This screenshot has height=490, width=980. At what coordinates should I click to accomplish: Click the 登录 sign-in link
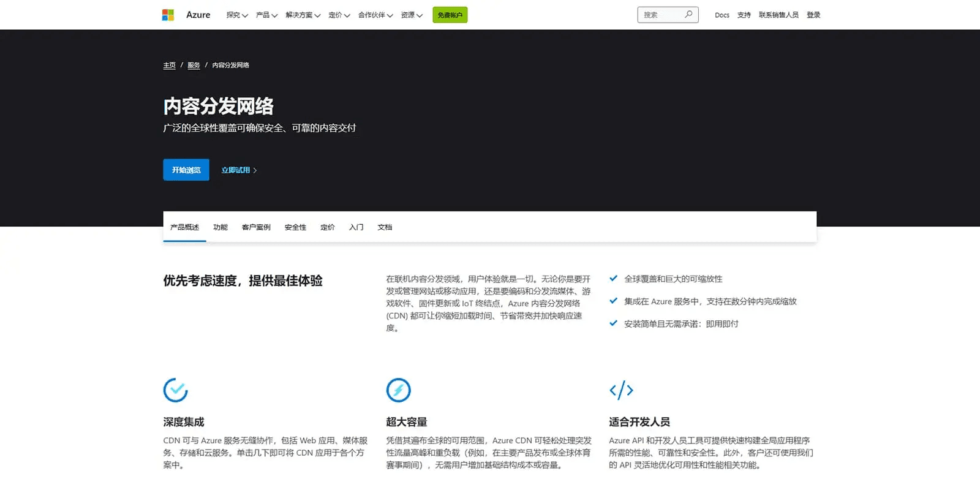pyautogui.click(x=813, y=15)
